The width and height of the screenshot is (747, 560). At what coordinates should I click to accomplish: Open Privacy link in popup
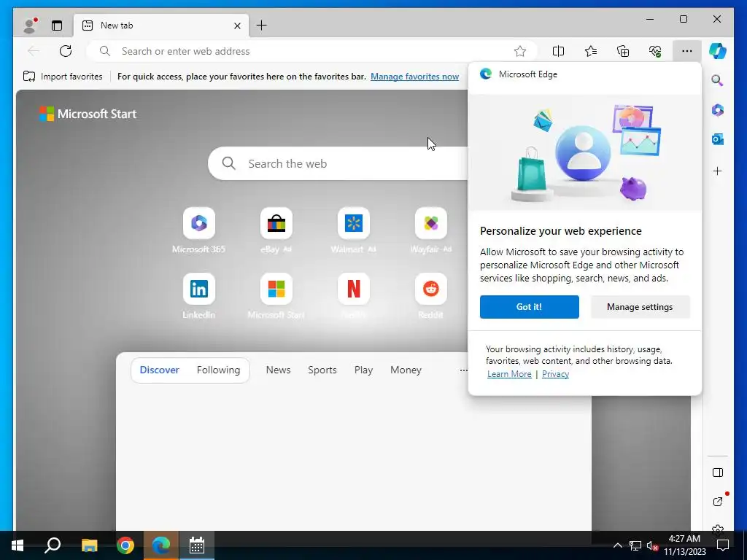[555, 374]
